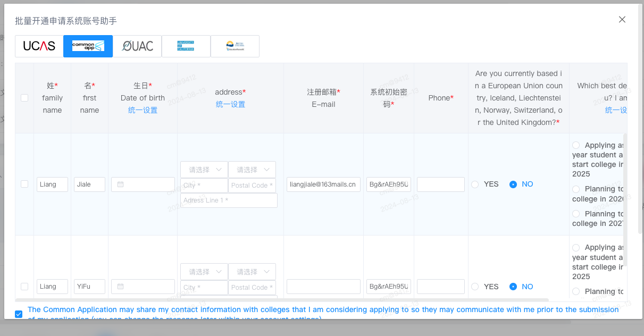This screenshot has width=644, height=336.
Task: Switch to the OUAC logo tab
Action: [137, 46]
